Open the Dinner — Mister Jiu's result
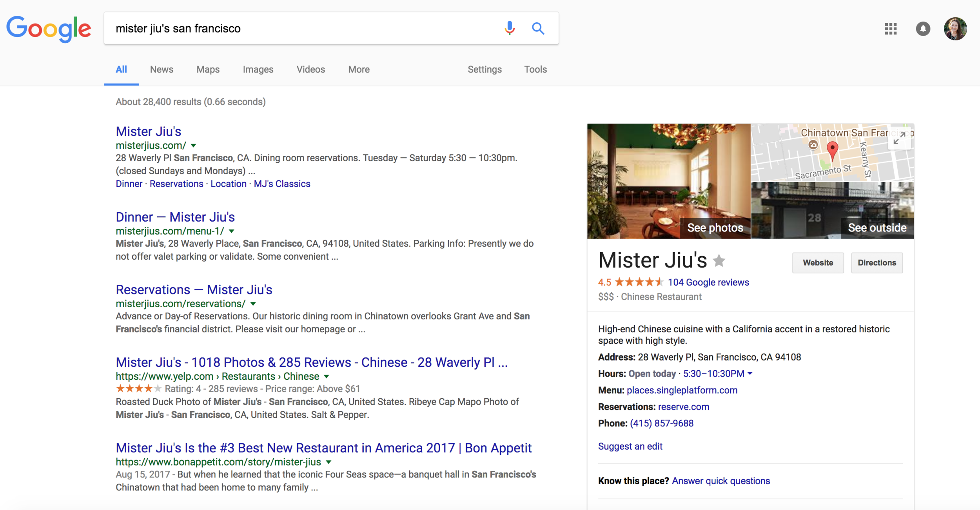The width and height of the screenshot is (980, 510). point(175,217)
